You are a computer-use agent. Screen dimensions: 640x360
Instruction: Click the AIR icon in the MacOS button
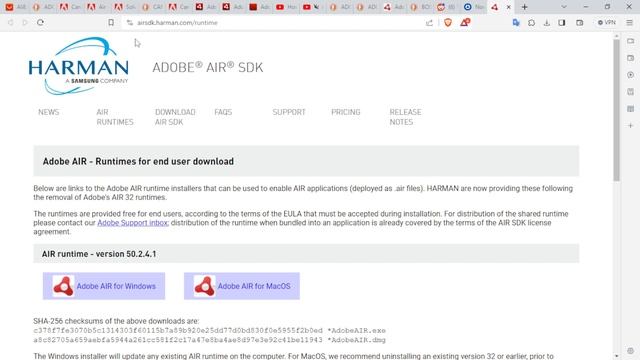point(204,286)
